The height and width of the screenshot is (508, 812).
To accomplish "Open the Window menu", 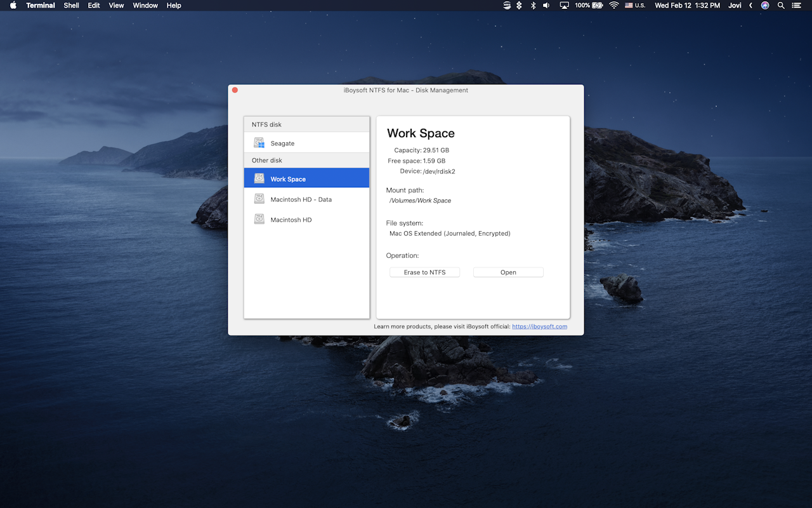I will (145, 5).
